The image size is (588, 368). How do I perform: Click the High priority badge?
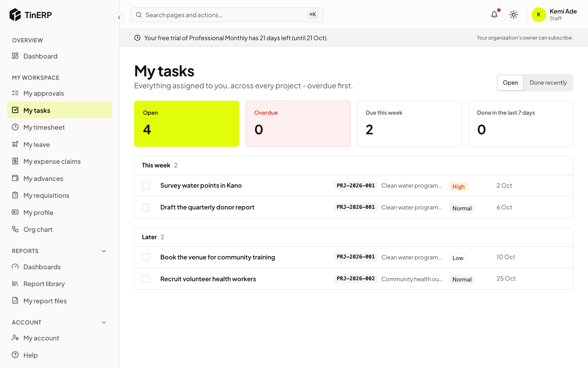click(458, 186)
